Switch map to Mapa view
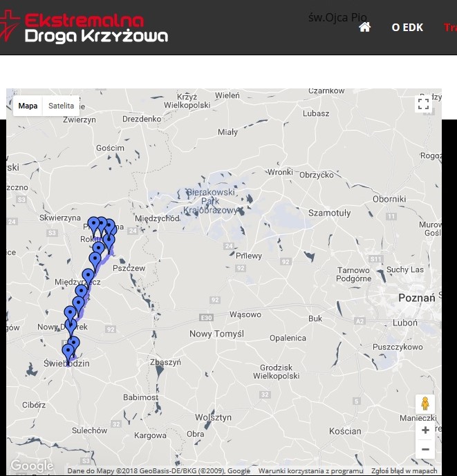Image resolution: width=457 pixels, height=476 pixels. point(28,106)
